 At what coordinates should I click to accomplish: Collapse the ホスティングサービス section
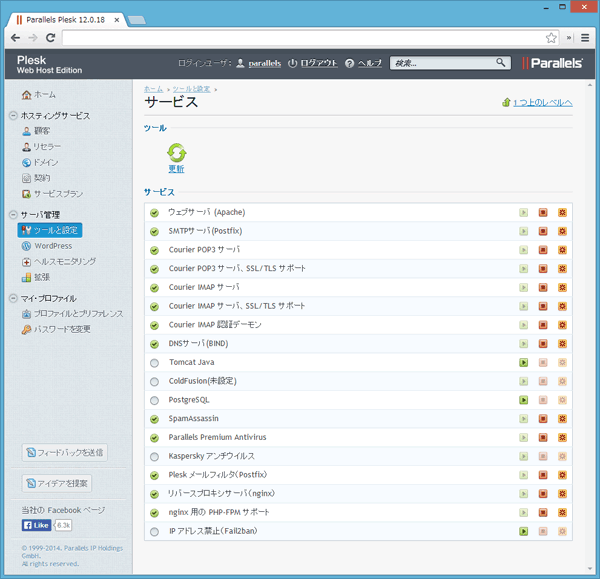point(13,115)
